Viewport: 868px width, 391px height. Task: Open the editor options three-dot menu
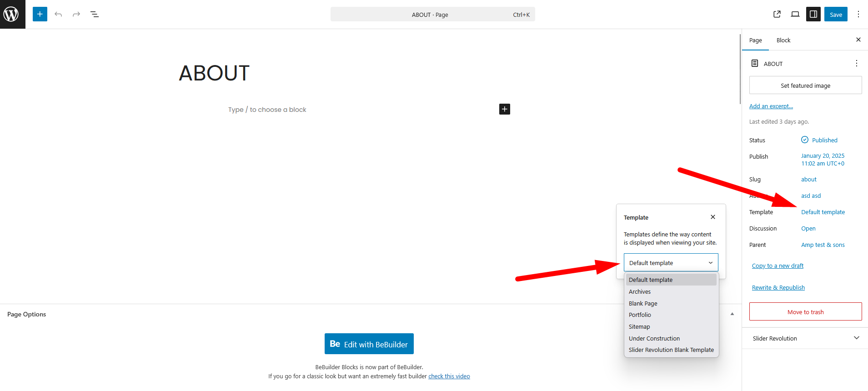click(858, 14)
